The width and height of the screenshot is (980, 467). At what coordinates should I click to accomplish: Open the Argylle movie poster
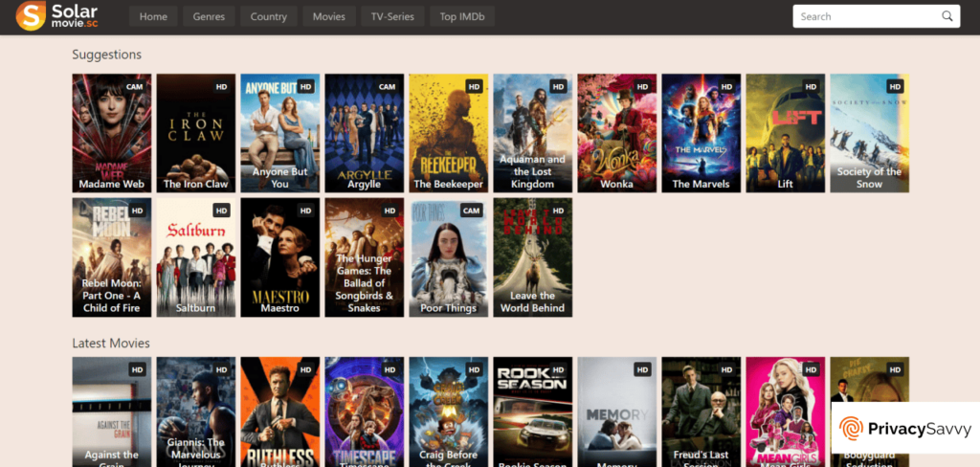(365, 133)
